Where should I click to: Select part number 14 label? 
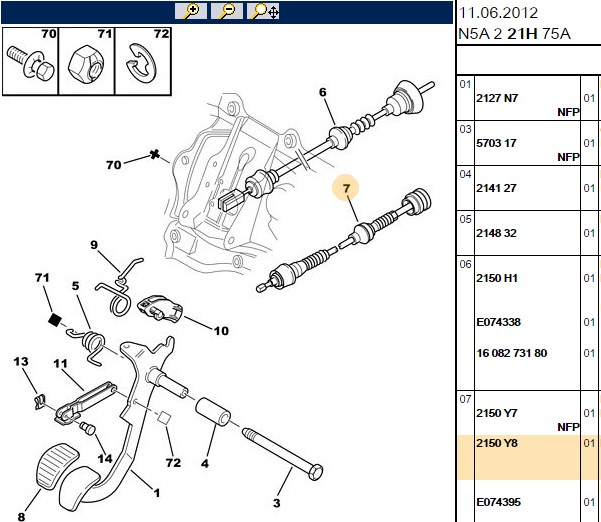(104, 458)
